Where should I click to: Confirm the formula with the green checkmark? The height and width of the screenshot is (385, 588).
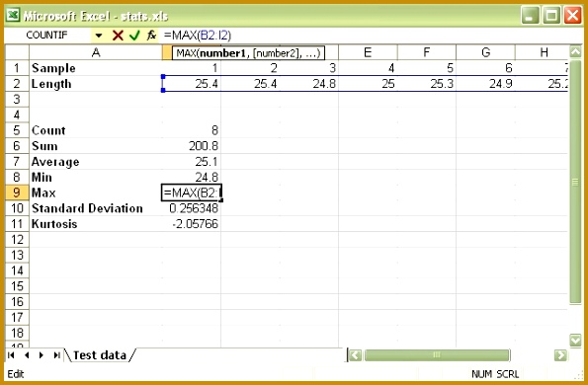[x=134, y=36]
